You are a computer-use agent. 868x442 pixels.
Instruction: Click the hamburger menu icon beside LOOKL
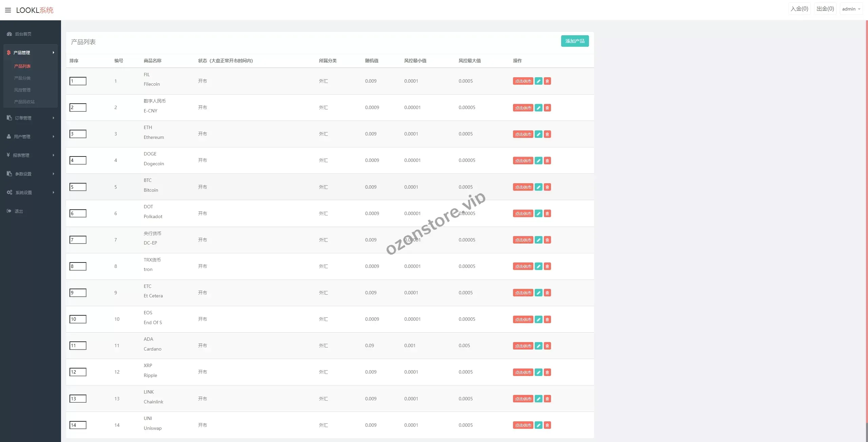[x=8, y=10]
